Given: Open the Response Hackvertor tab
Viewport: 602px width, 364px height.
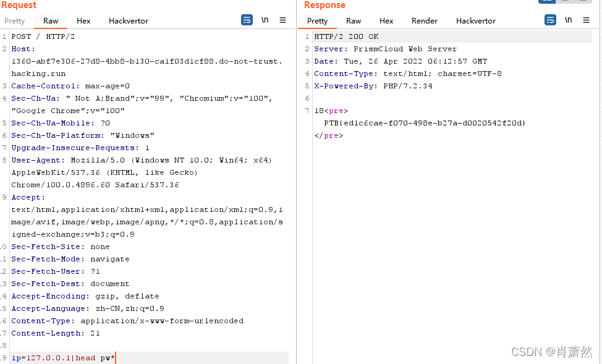Looking at the screenshot, I should click(x=476, y=21).
